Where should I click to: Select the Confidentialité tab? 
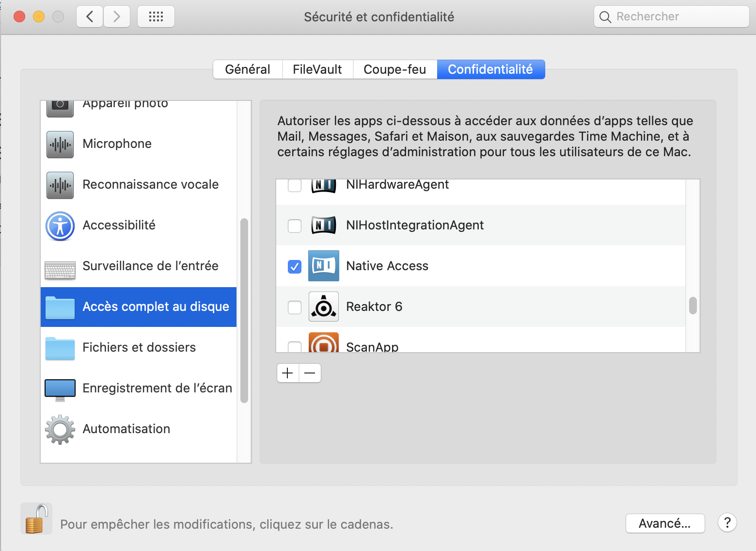tap(491, 69)
